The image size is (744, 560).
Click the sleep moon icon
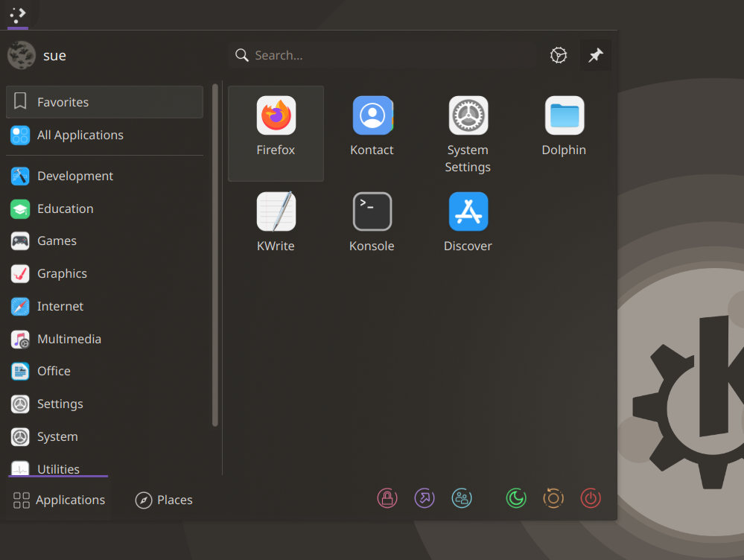[x=516, y=498]
